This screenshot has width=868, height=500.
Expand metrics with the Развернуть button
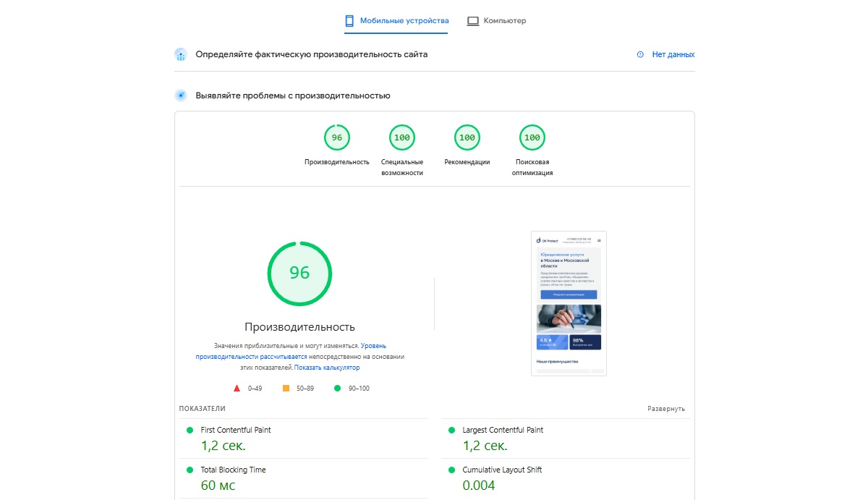[x=666, y=409]
